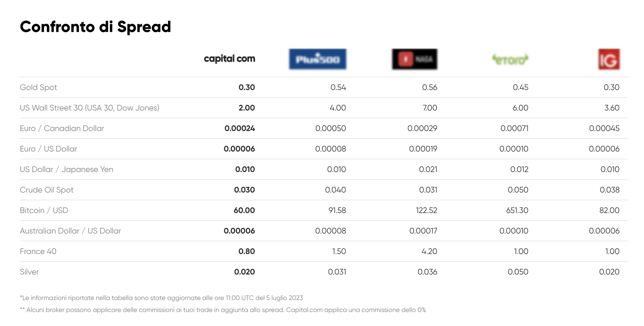
Task: Click the broker commissions footnote text
Action: point(223,310)
